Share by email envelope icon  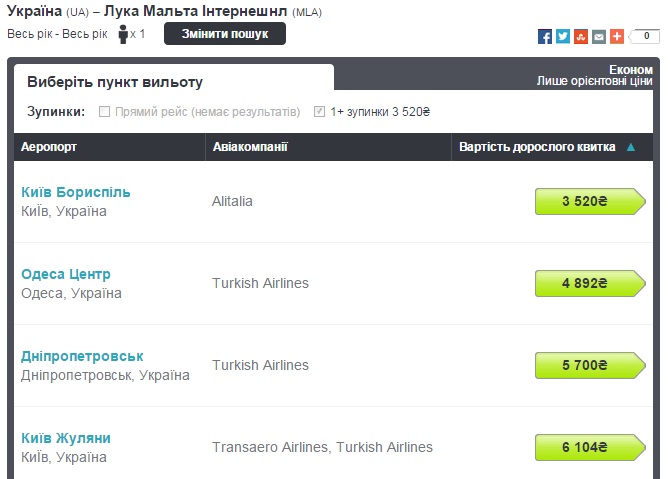click(599, 37)
